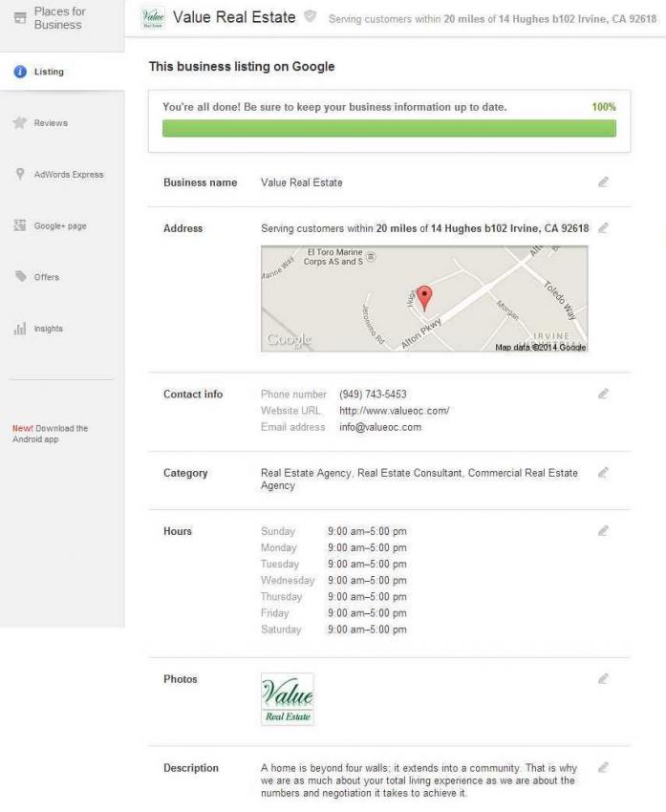Click the red map pin marker
The width and height of the screenshot is (666, 812).
tap(424, 298)
